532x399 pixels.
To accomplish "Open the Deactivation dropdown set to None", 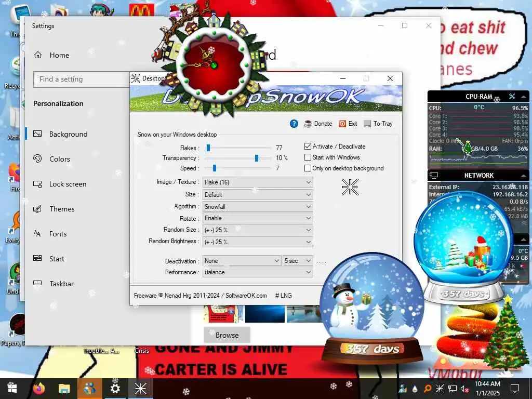I will [242, 261].
